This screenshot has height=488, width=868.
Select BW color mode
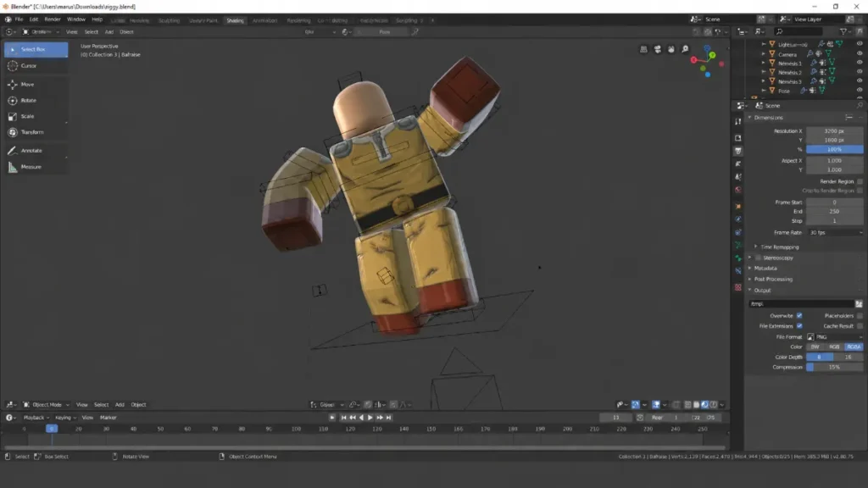click(x=815, y=347)
